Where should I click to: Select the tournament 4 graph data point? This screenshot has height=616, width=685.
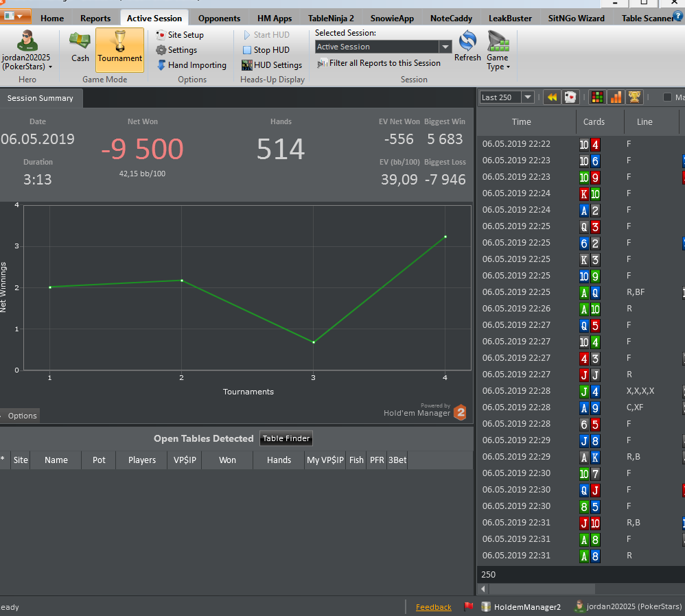click(445, 237)
